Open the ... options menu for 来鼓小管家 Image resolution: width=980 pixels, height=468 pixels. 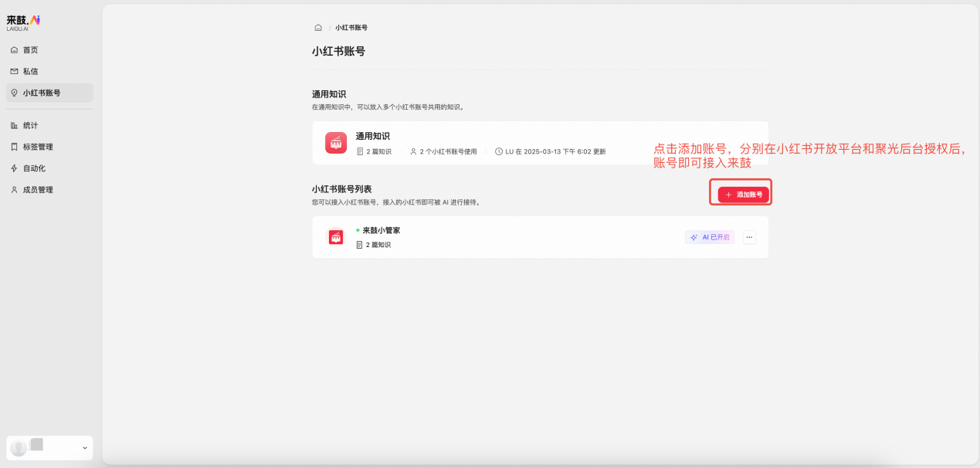(x=748, y=237)
